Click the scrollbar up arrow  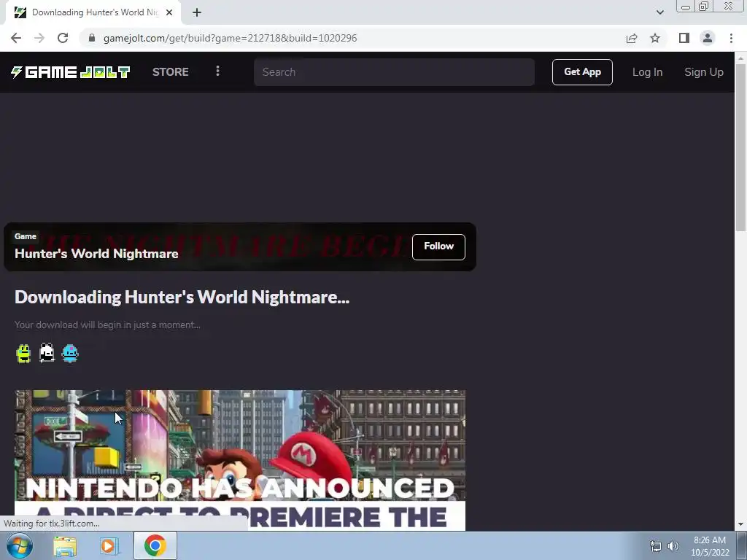pyautogui.click(x=740, y=58)
